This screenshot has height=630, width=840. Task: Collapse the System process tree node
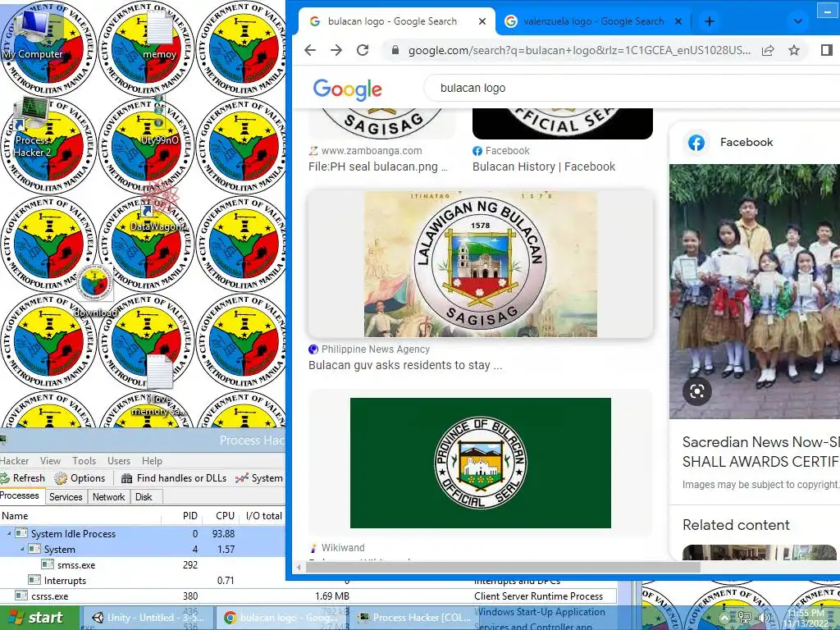click(x=22, y=549)
